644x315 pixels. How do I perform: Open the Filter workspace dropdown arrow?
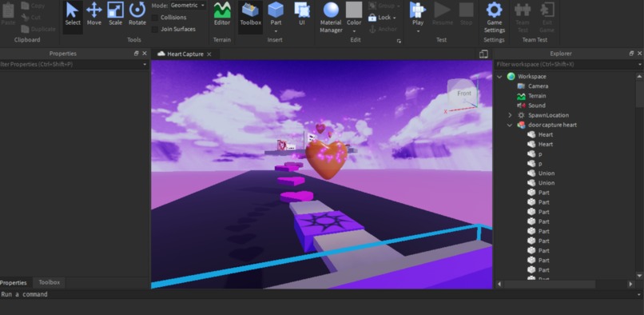[x=640, y=65]
